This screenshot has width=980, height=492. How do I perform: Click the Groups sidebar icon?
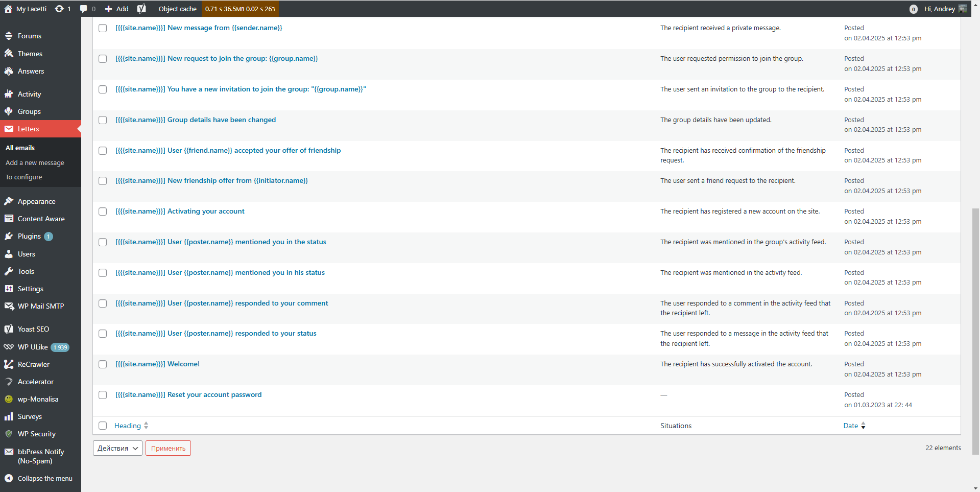(x=9, y=111)
